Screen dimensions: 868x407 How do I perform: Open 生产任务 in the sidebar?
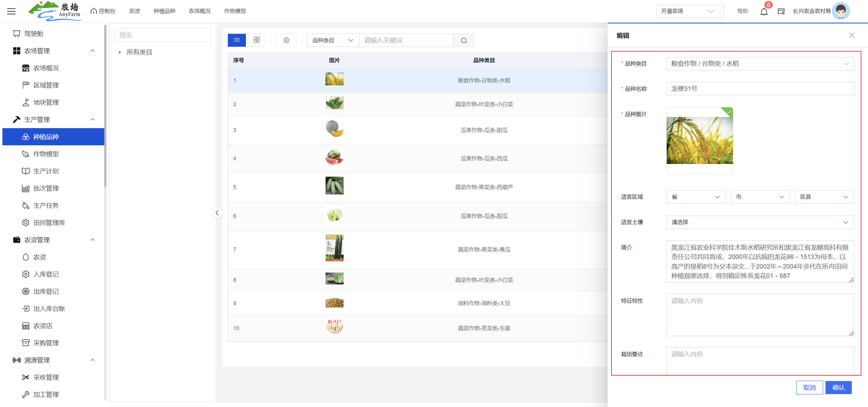(x=46, y=206)
